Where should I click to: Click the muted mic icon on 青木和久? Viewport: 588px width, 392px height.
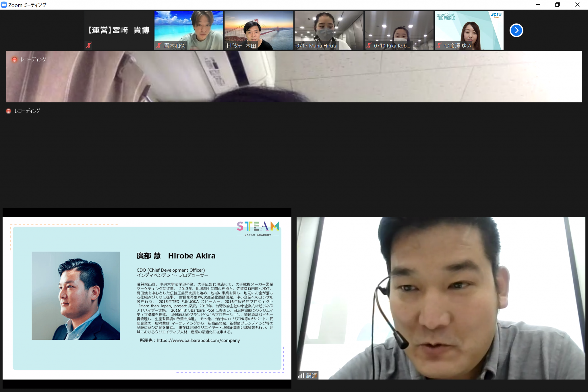159,45
